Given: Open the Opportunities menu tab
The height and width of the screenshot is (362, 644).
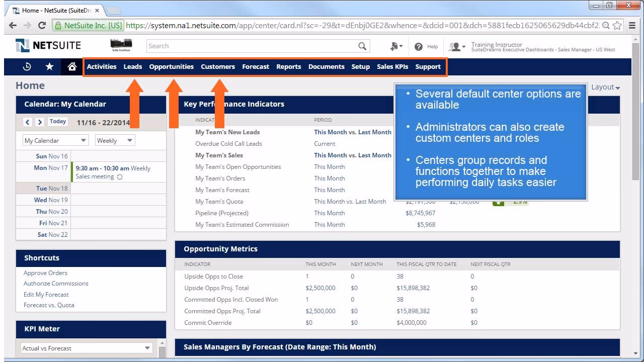Looking at the screenshot, I should pyautogui.click(x=172, y=66).
